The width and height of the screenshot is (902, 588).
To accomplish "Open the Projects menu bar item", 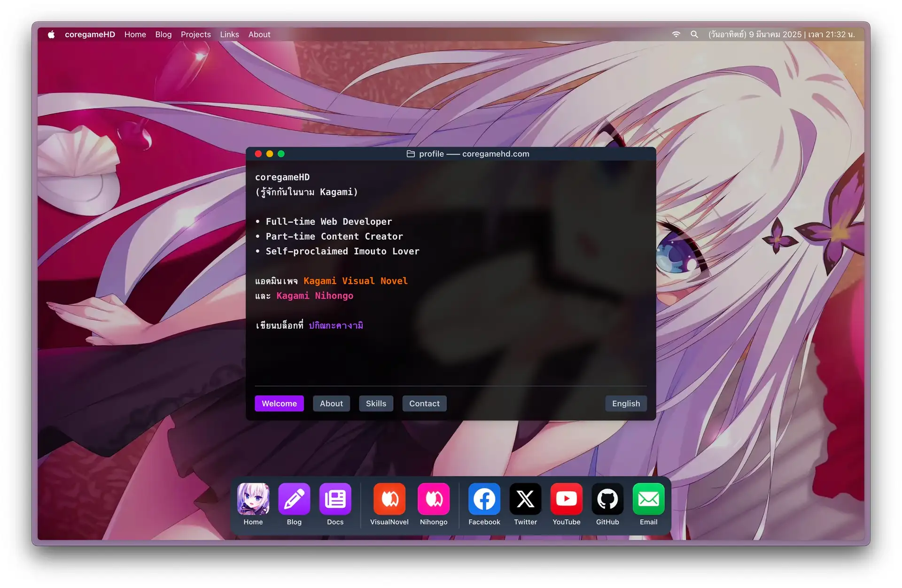I will [x=195, y=34].
